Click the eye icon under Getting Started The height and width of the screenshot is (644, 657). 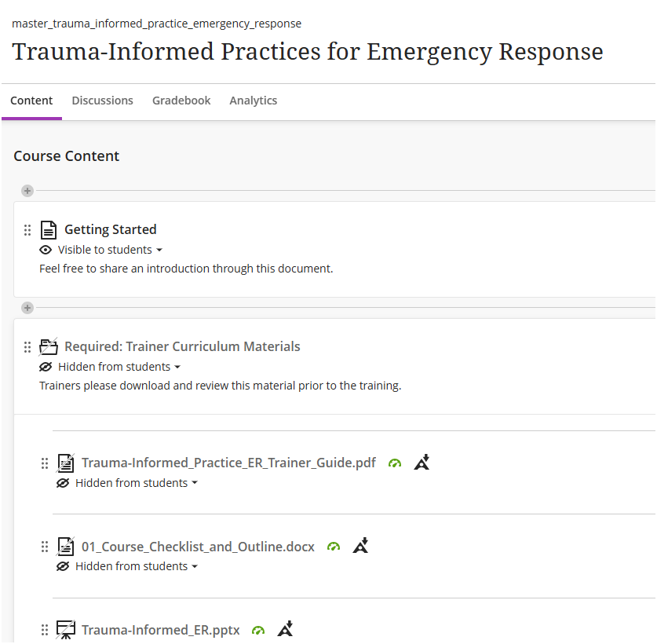[x=46, y=250]
